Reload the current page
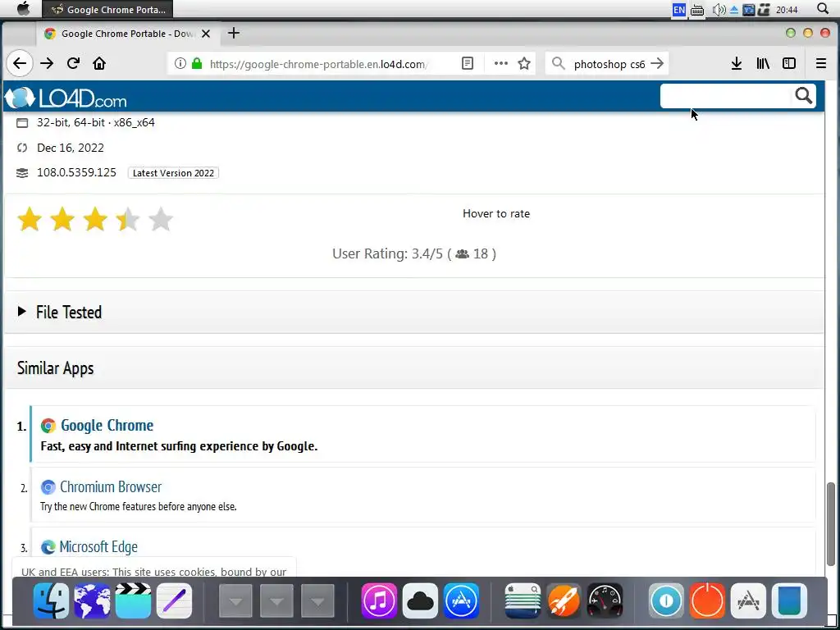Screen dimensions: 840x630 tap(73, 63)
